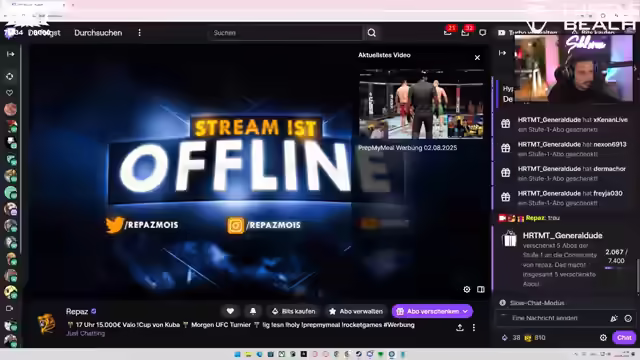This screenshot has width=640, height=360.
Task: Close the Aktuellstes Video panel
Action: (x=477, y=58)
